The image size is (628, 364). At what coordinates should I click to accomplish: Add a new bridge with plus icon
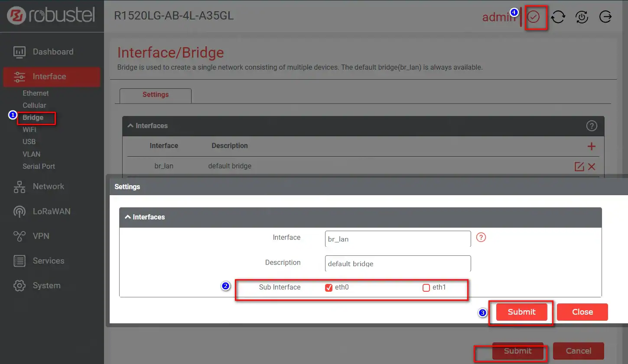tap(591, 146)
